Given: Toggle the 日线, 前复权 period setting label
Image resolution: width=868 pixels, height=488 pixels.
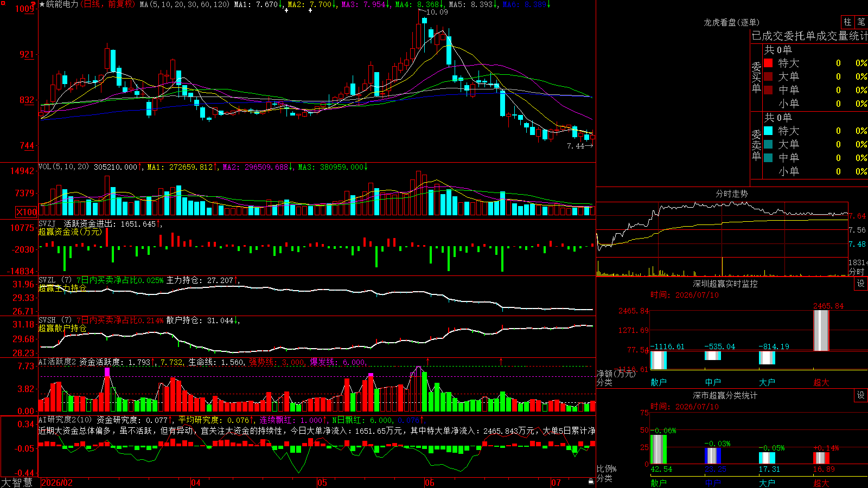Looking at the screenshot, I should click(109, 4).
